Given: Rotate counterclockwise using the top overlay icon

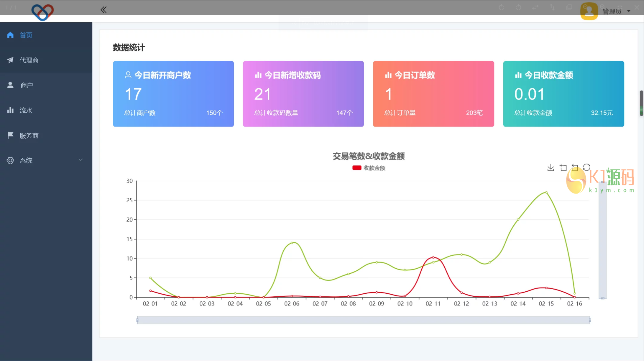Looking at the screenshot, I should (x=518, y=7).
